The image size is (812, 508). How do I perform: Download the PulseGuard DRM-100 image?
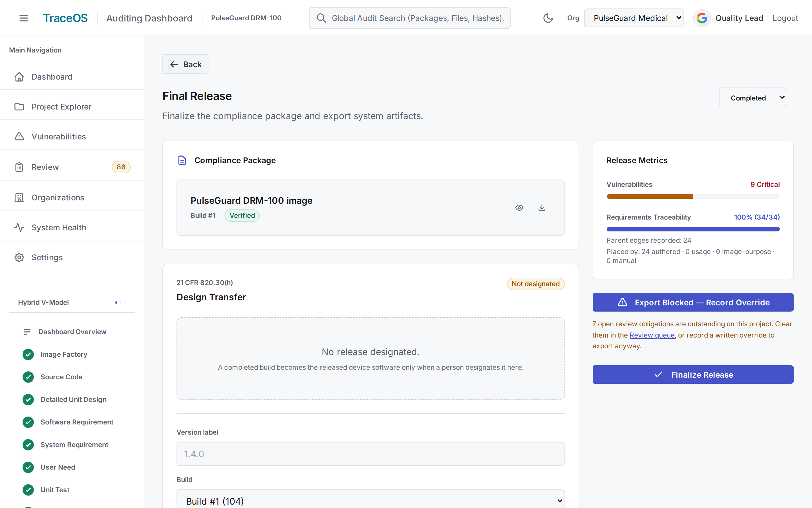(x=542, y=208)
